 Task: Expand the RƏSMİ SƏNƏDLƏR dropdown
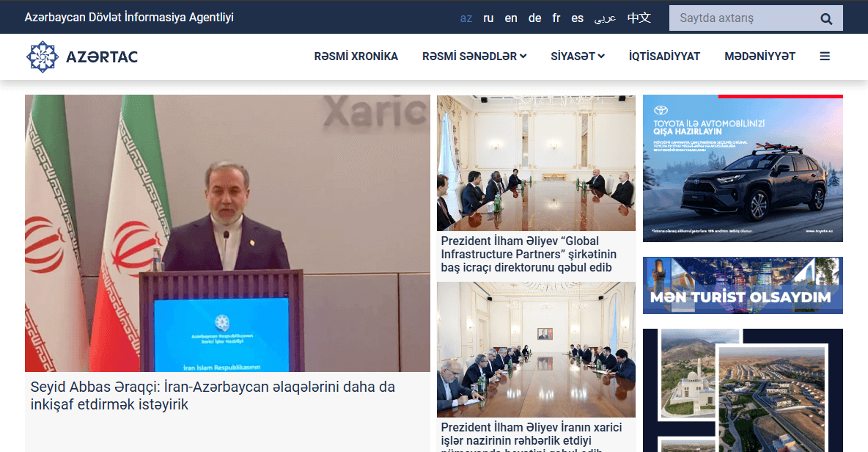click(x=474, y=56)
